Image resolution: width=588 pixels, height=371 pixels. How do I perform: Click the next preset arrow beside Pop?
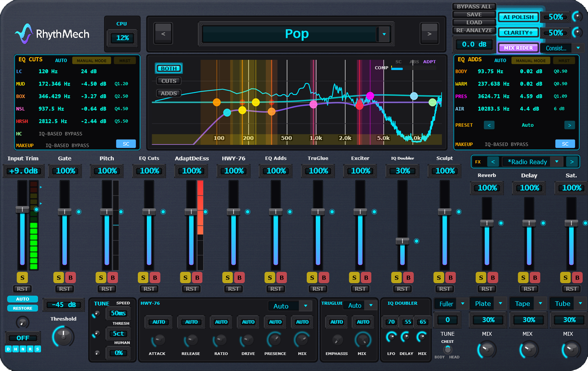tap(429, 34)
